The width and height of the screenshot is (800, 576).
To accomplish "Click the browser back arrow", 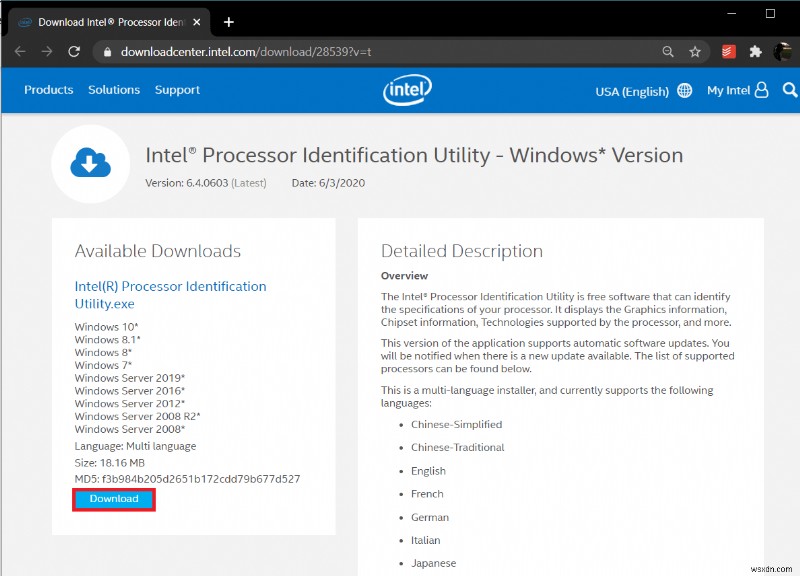I will tap(20, 52).
